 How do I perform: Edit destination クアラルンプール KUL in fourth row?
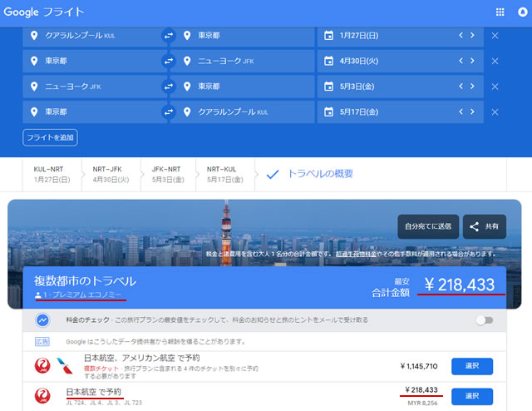[x=242, y=111]
